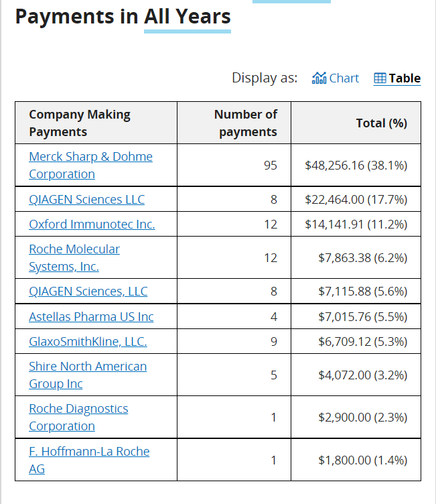Click the payment count 5 for Shire

point(274,375)
